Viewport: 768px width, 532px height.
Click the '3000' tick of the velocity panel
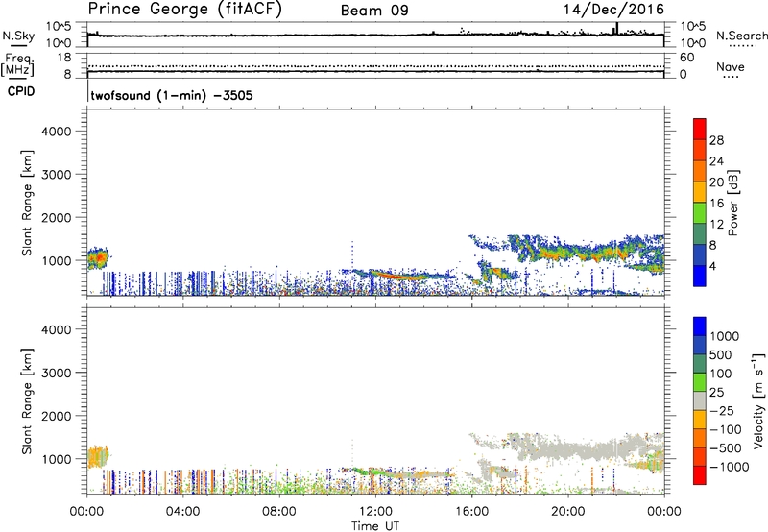pos(56,373)
